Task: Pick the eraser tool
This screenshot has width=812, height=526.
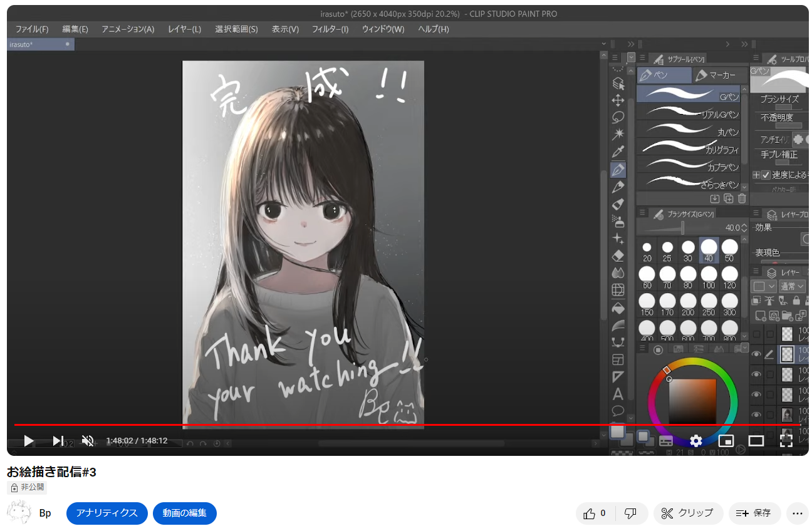Action: click(x=618, y=255)
